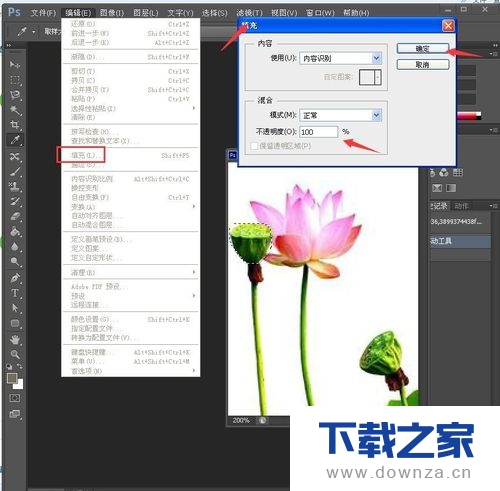The height and width of the screenshot is (491, 500).
Task: Select the Magic Wand tool
Action: [x=15, y=110]
